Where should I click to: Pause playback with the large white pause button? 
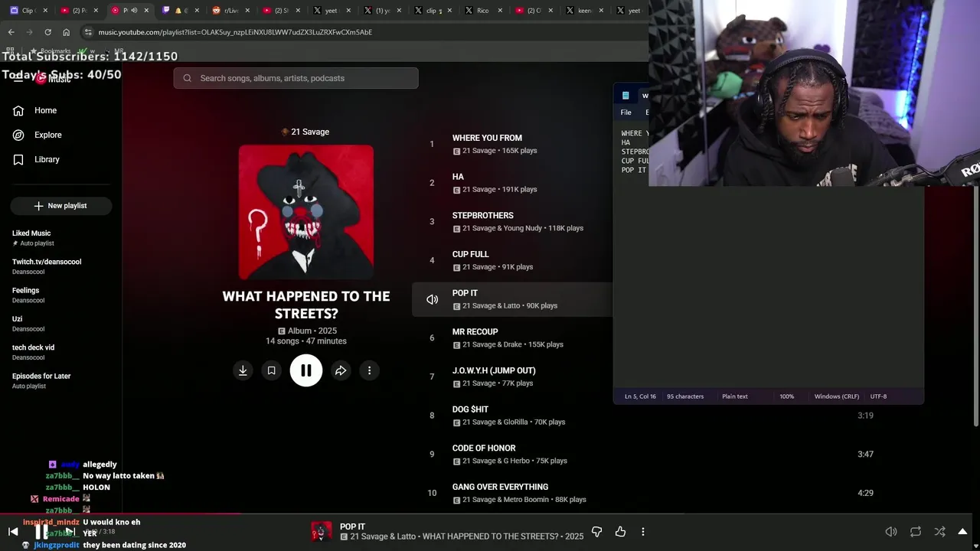coord(305,370)
